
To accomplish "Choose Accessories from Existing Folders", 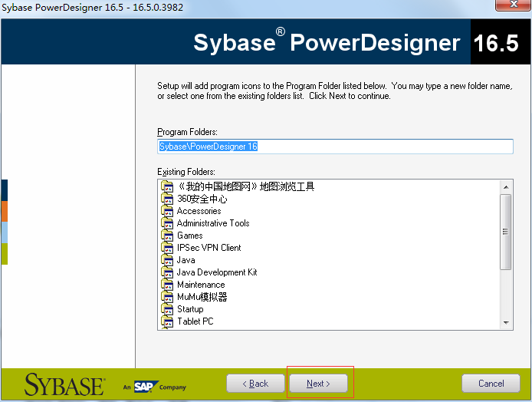I will (x=199, y=211).
